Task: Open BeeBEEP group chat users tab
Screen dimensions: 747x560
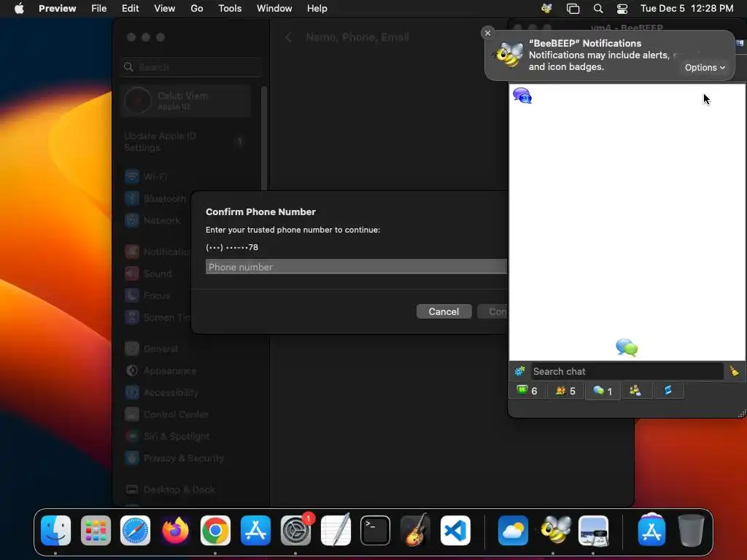Action: (635, 391)
